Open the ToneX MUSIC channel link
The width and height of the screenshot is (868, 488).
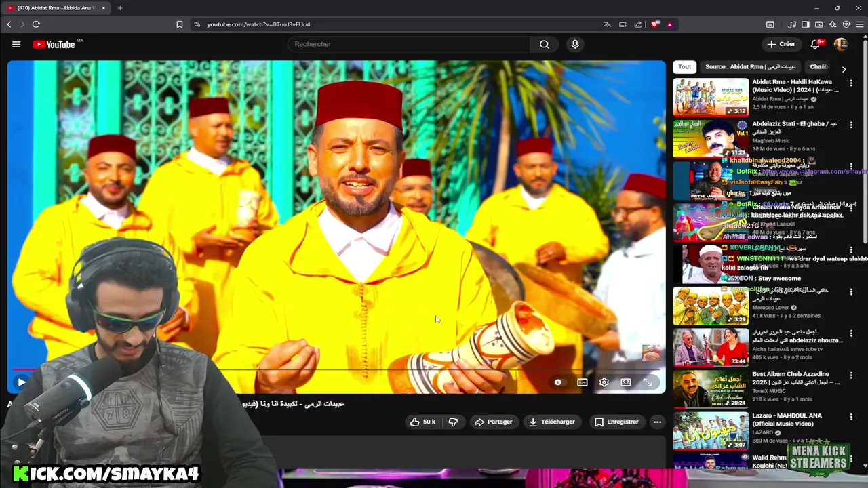click(x=769, y=391)
